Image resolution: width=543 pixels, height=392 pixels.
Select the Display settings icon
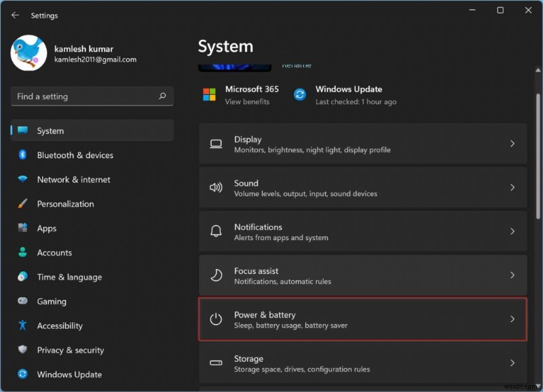(216, 144)
